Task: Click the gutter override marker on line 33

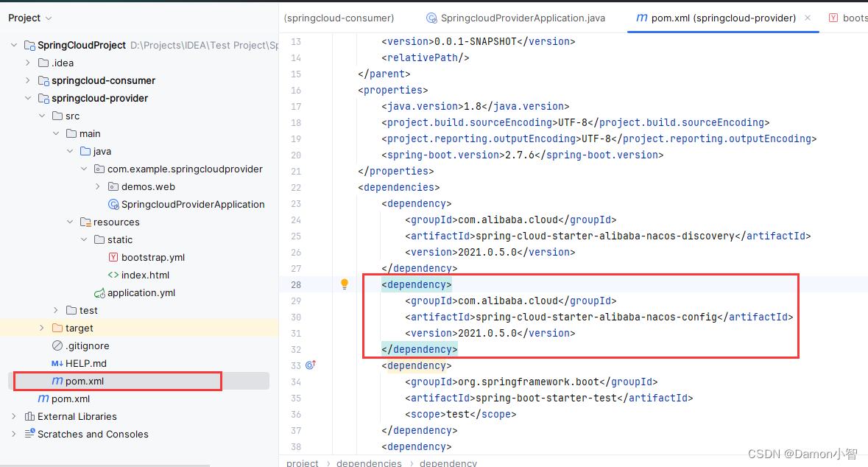Action: pos(311,365)
